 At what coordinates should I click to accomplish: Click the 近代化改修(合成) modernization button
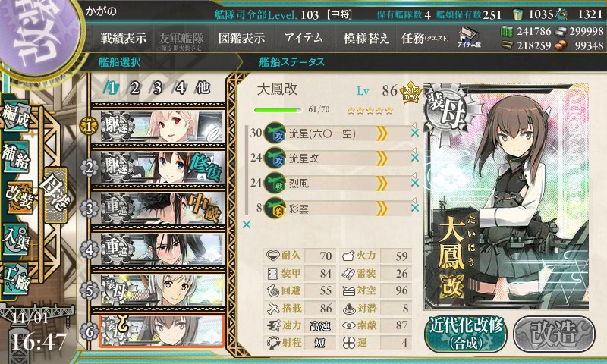[466, 334]
